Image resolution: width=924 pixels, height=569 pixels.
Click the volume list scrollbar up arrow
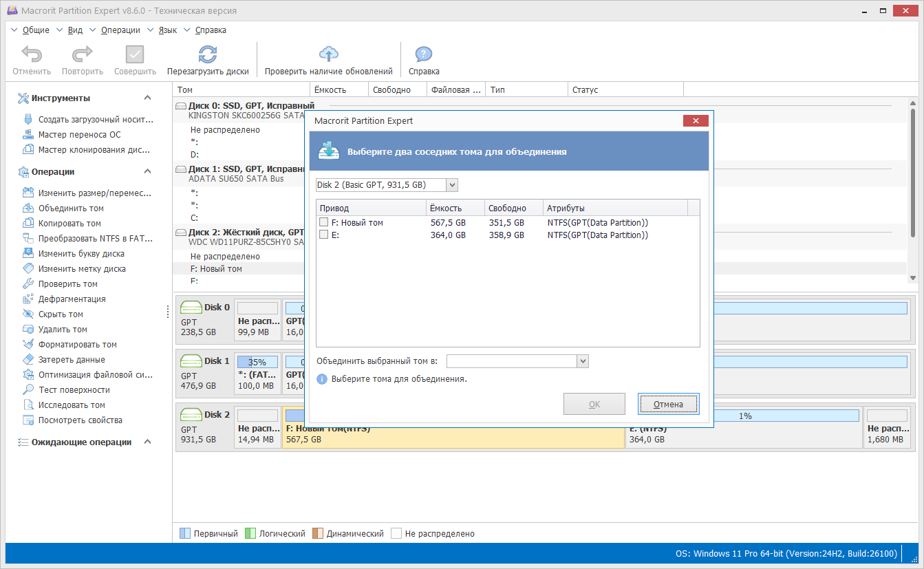pyautogui.click(x=913, y=103)
